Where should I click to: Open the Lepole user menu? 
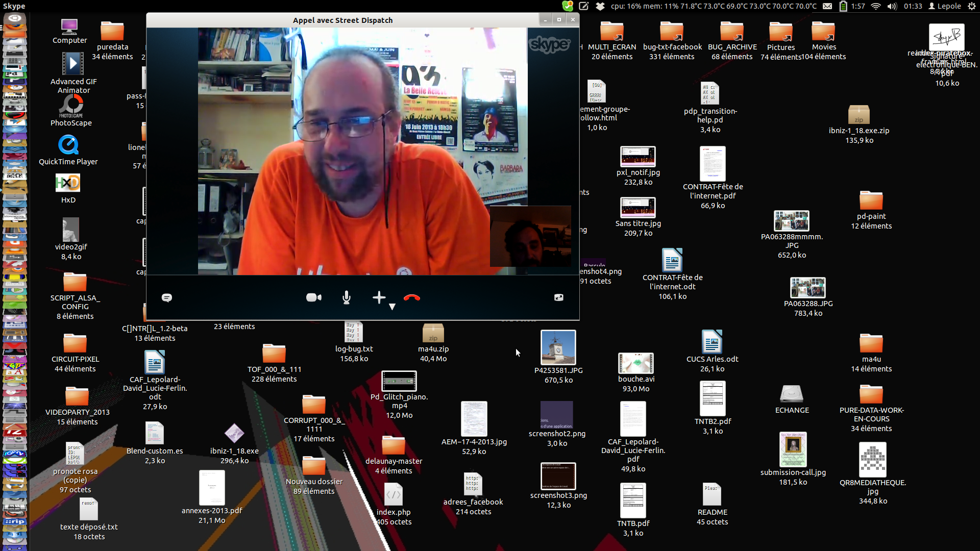(x=944, y=6)
